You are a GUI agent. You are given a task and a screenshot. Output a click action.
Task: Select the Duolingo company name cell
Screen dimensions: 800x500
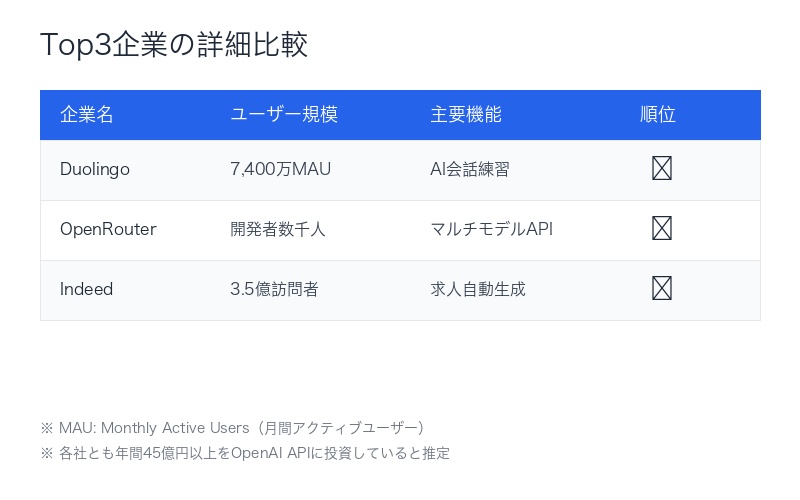tap(95, 170)
